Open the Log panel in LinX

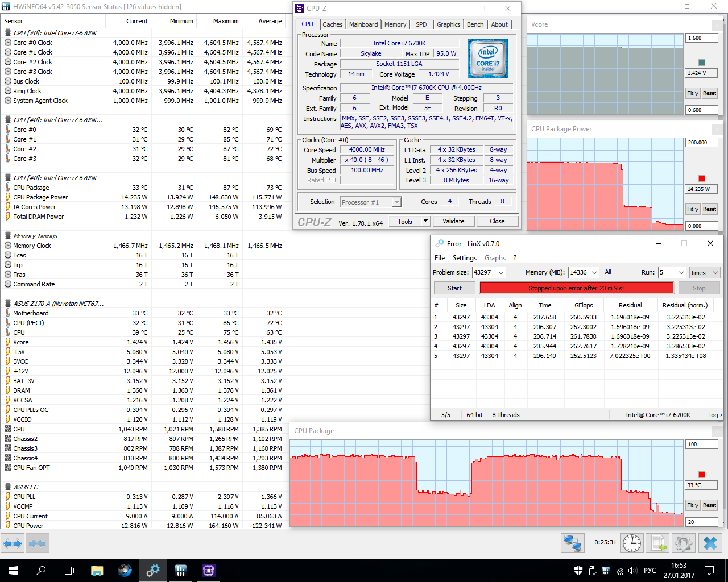(715, 415)
